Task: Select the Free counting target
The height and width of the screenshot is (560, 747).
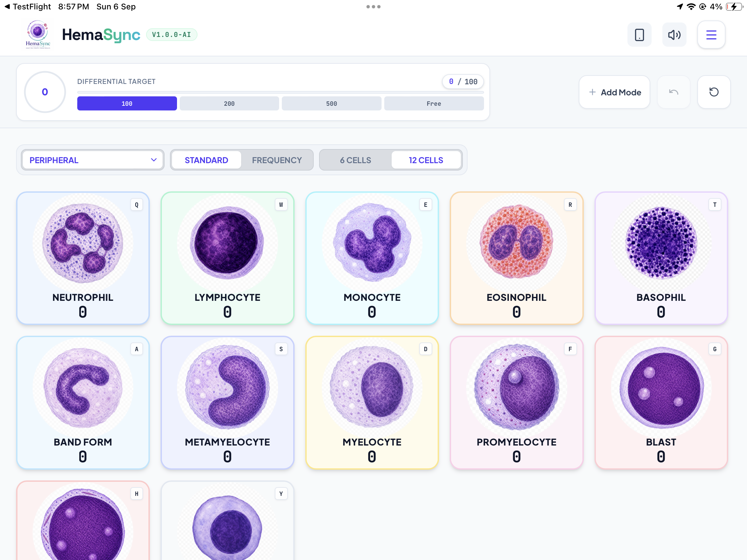Action: pos(434,104)
